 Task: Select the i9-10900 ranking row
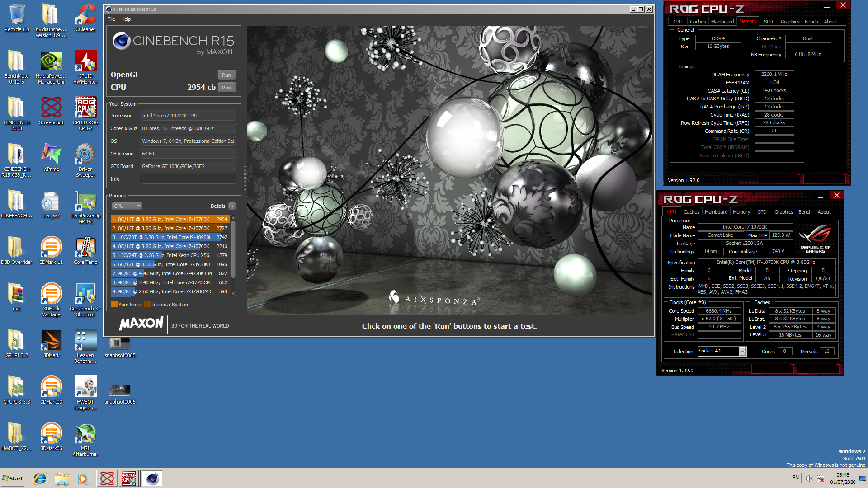(170, 237)
